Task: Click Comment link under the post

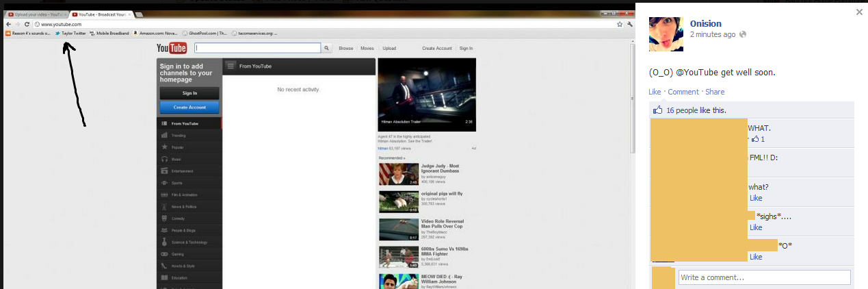Action: (683, 92)
